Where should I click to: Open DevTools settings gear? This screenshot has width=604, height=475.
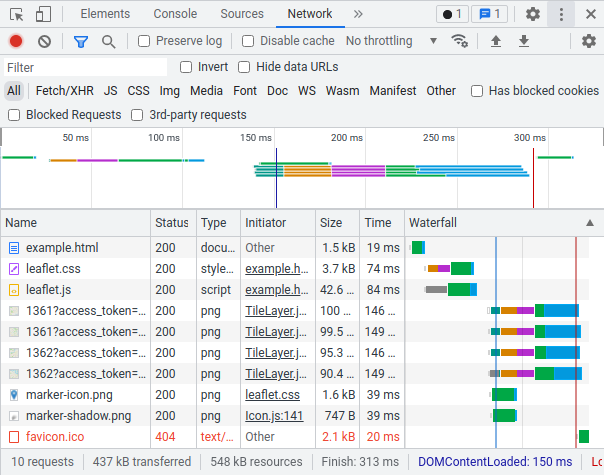point(533,14)
